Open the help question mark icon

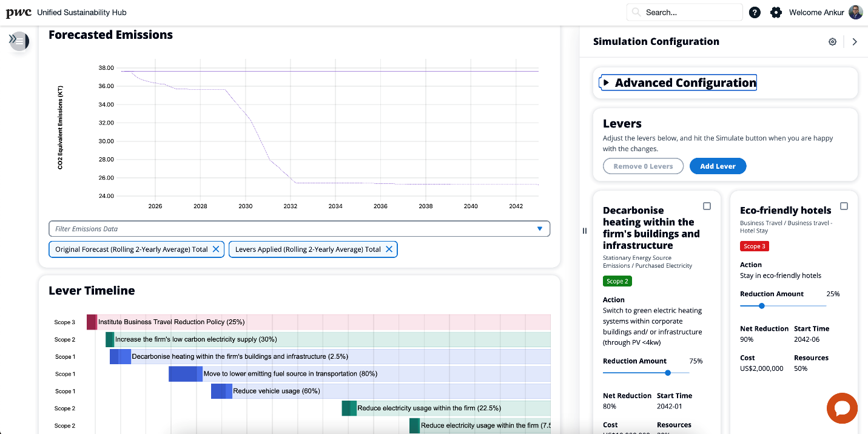755,12
